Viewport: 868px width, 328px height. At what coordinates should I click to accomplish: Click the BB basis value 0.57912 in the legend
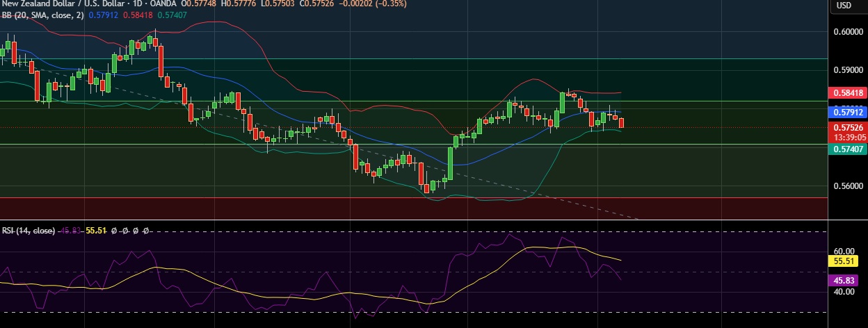[104, 14]
